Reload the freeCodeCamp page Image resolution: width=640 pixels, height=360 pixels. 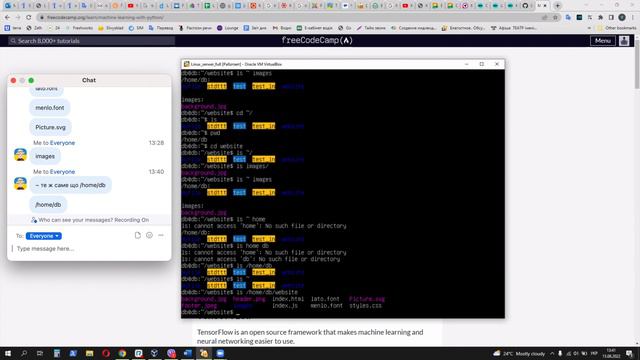point(29,18)
